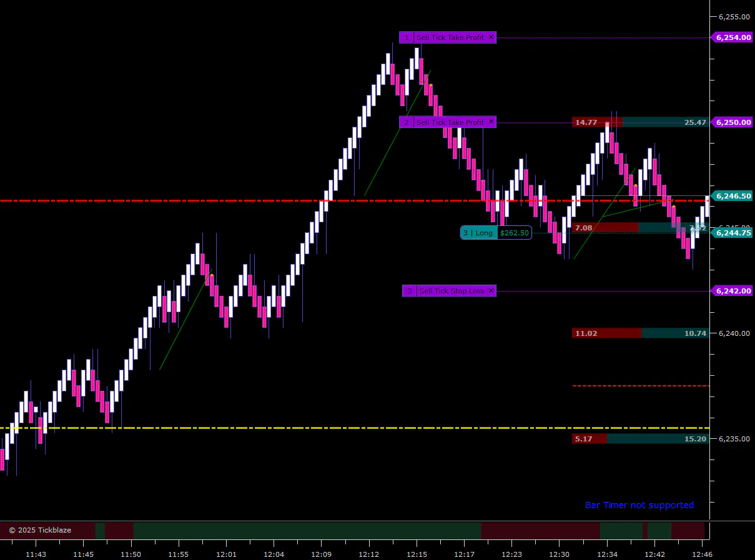Select the 6,250.00 price tag
This screenshot has width=755, height=560.
pyautogui.click(x=732, y=122)
